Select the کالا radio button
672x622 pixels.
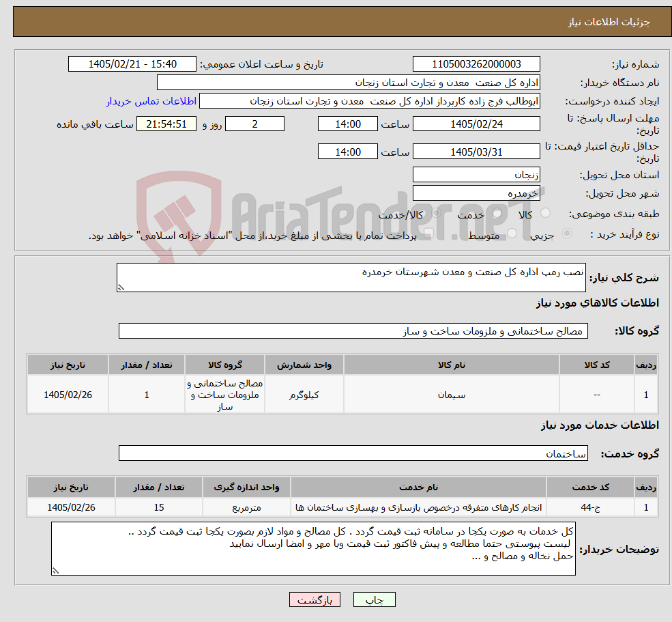[x=546, y=213]
